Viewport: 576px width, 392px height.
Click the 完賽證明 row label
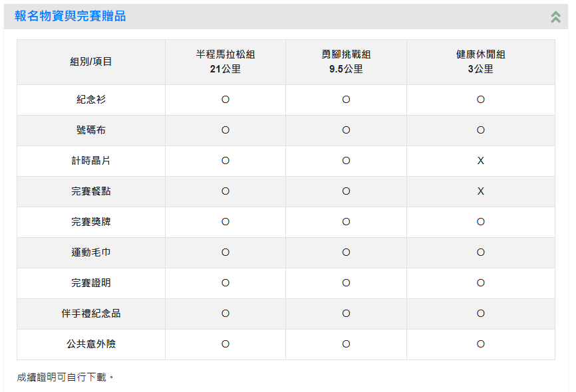pyautogui.click(x=91, y=282)
